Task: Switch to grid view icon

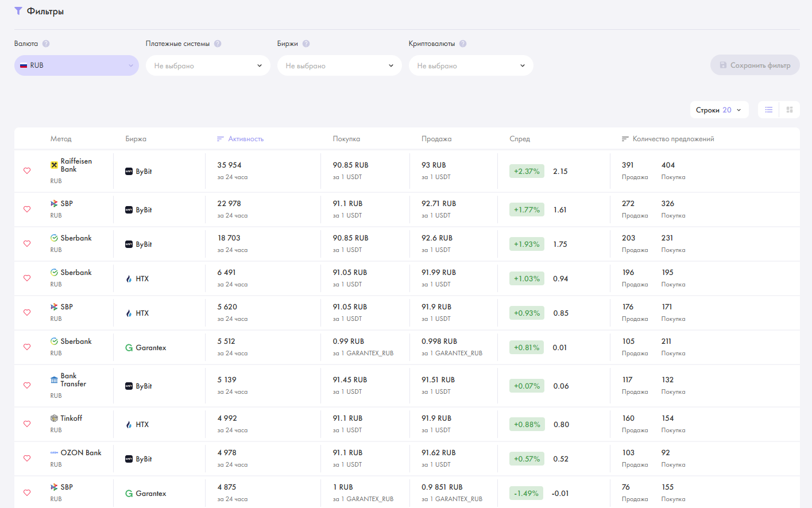Action: click(x=790, y=110)
